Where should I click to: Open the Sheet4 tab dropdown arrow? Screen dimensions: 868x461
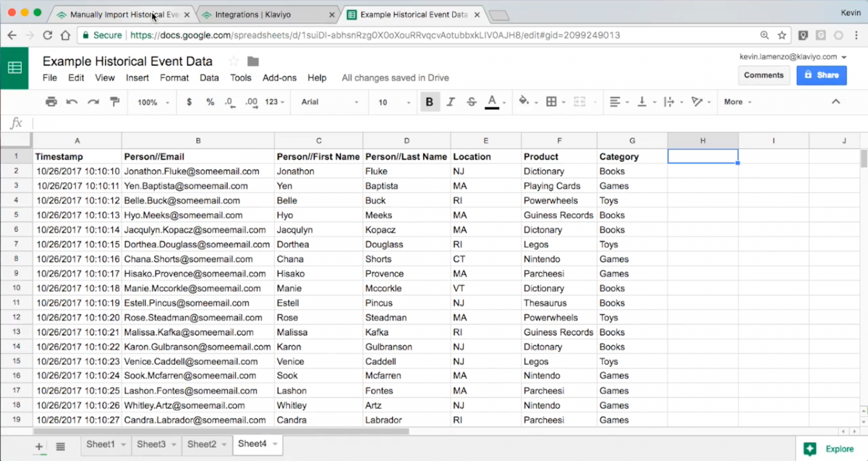(274, 444)
